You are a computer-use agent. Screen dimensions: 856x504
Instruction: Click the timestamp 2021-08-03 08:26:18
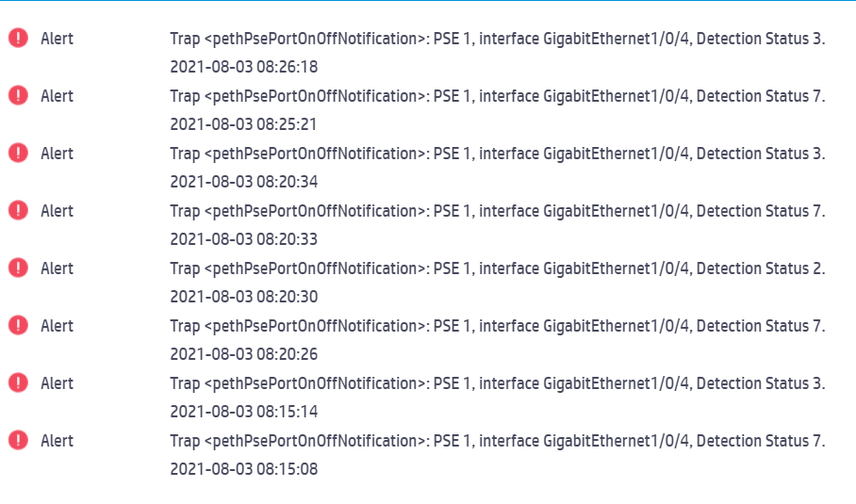coord(243,68)
